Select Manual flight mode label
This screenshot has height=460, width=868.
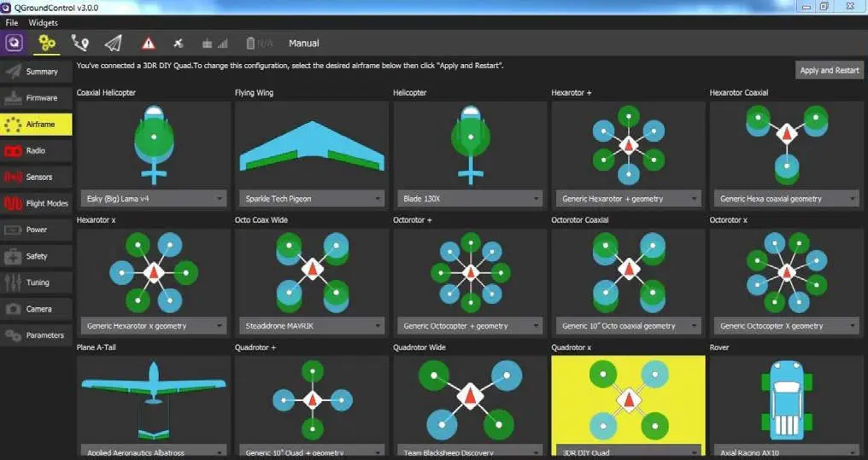[303, 44]
